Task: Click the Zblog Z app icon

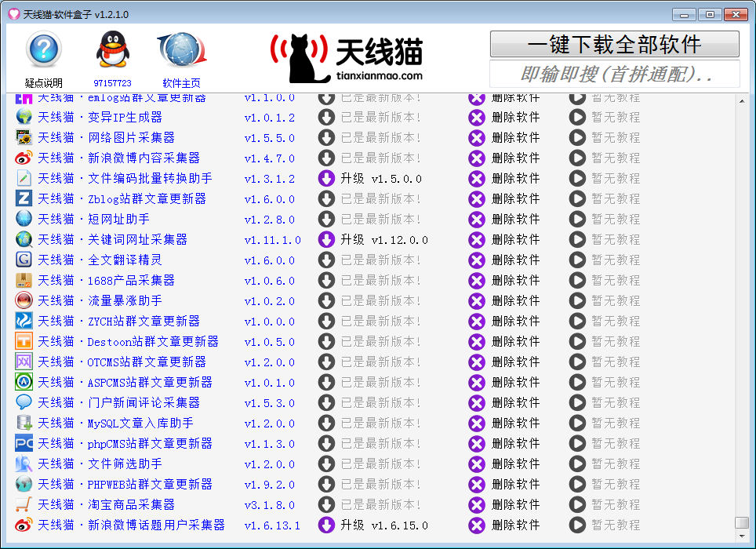Action: coord(24,198)
